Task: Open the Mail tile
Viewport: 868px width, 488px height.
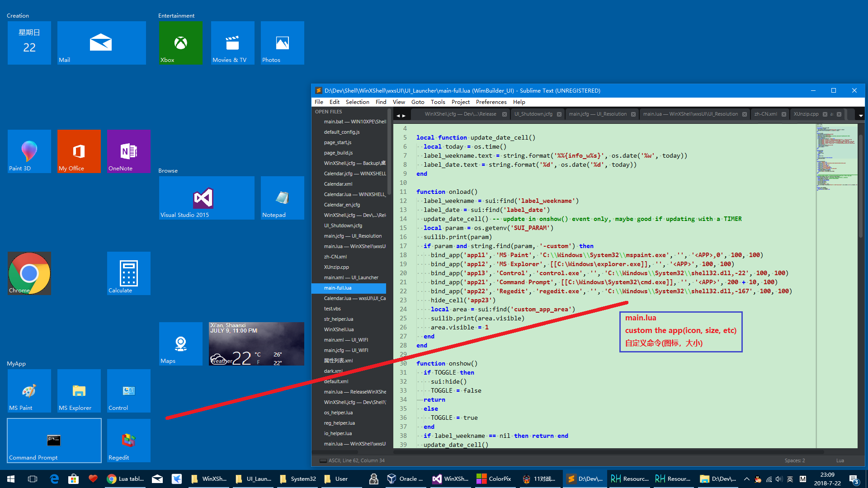Action: [x=101, y=43]
